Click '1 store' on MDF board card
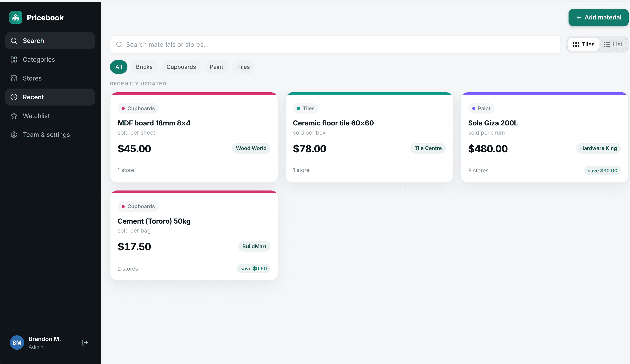 126,170
